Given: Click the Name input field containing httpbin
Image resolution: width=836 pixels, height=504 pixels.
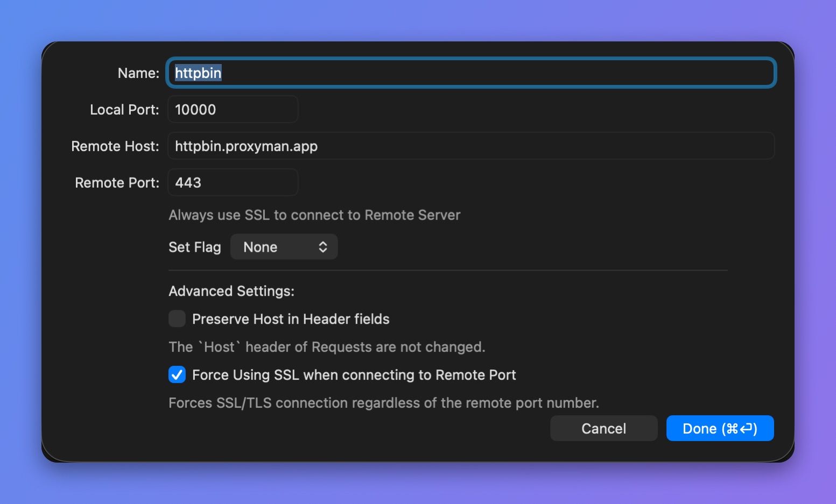Looking at the screenshot, I should point(471,73).
